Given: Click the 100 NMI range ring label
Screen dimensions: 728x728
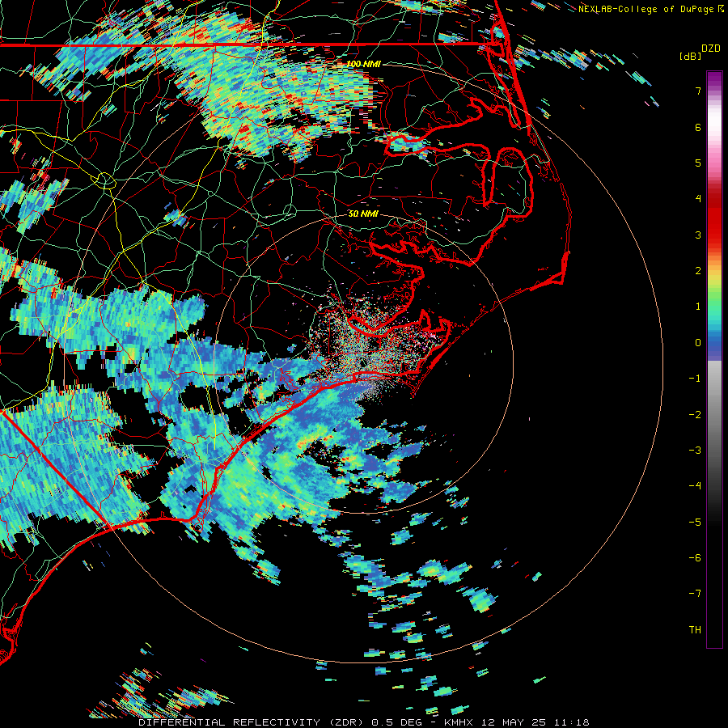Looking at the screenshot, I should point(363,64).
